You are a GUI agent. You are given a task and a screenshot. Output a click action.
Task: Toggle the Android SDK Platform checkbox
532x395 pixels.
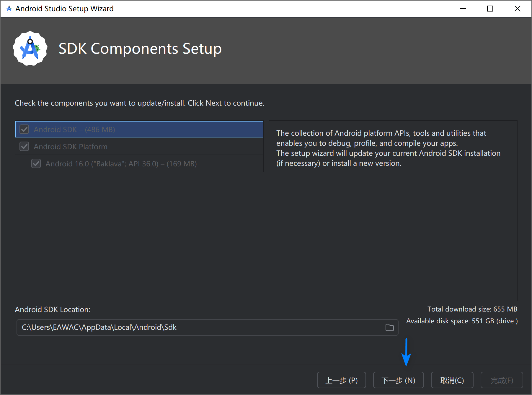24,147
